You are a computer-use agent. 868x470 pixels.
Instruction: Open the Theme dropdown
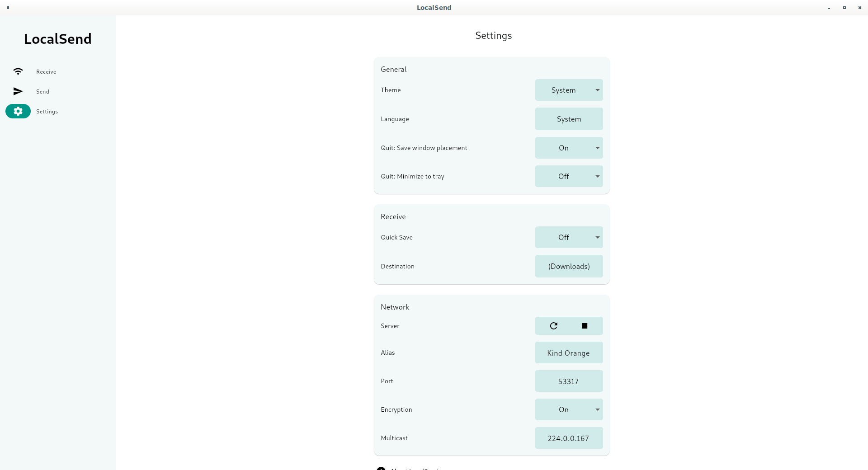coord(569,90)
